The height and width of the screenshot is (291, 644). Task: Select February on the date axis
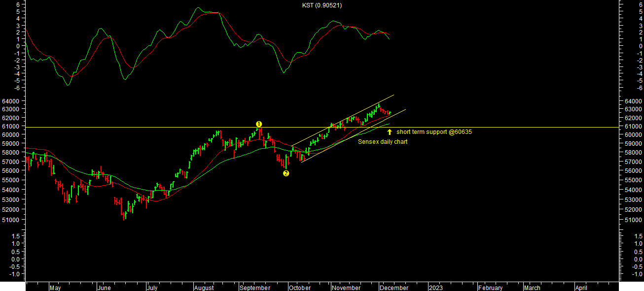click(x=490, y=288)
